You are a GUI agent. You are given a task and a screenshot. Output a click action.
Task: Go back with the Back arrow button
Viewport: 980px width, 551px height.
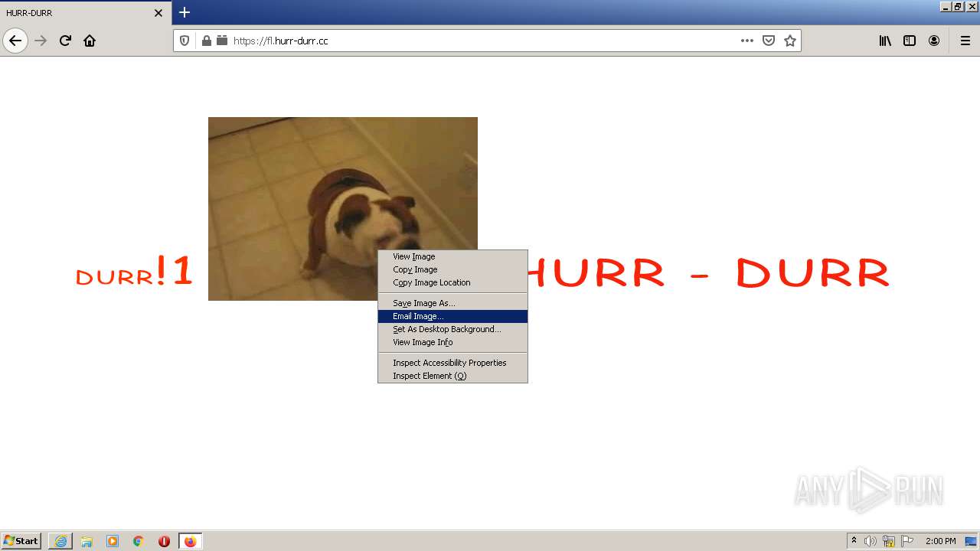click(x=15, y=41)
